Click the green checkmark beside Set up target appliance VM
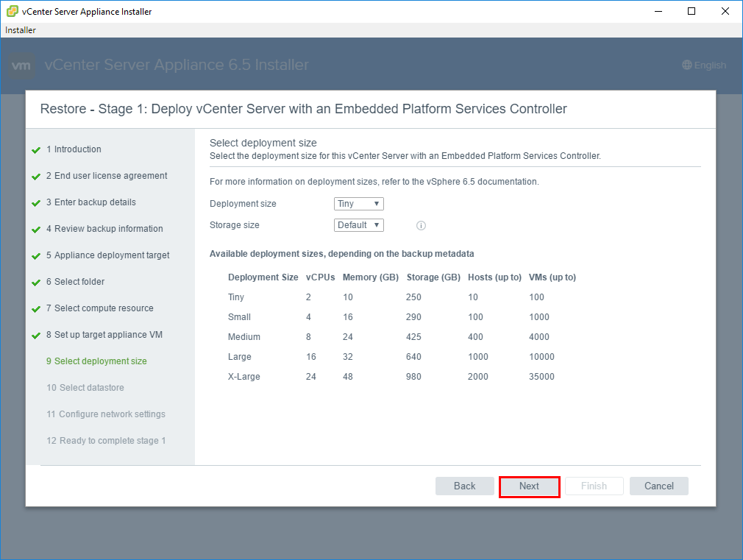Image resolution: width=743 pixels, height=560 pixels. click(x=36, y=336)
